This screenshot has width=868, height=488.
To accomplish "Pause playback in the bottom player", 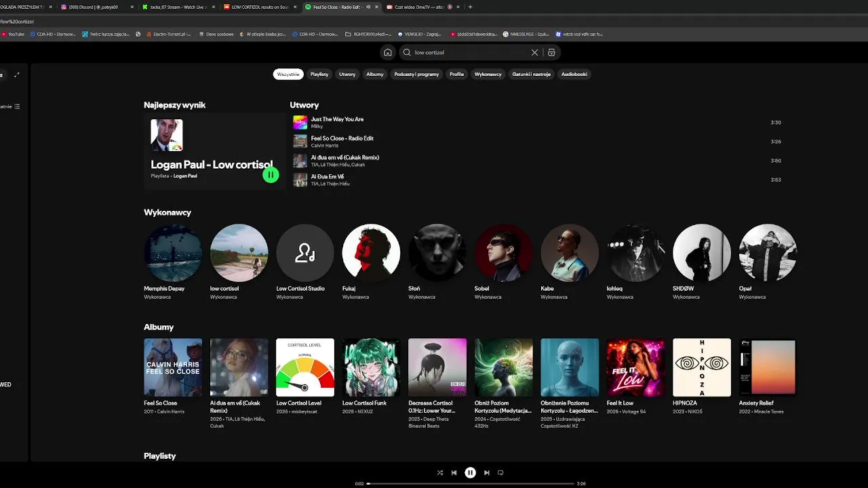I will [x=470, y=472].
